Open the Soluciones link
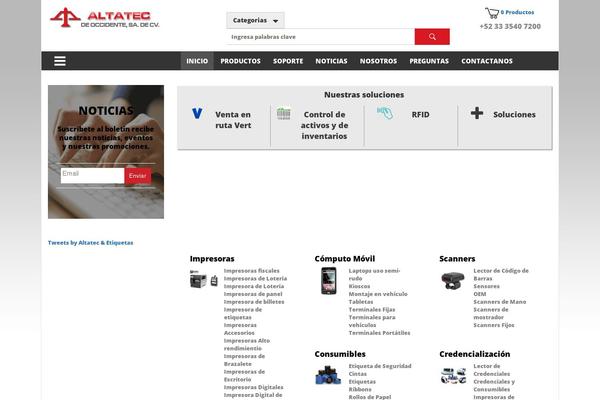Image resolution: width=600 pixels, height=400 pixels. (514, 114)
